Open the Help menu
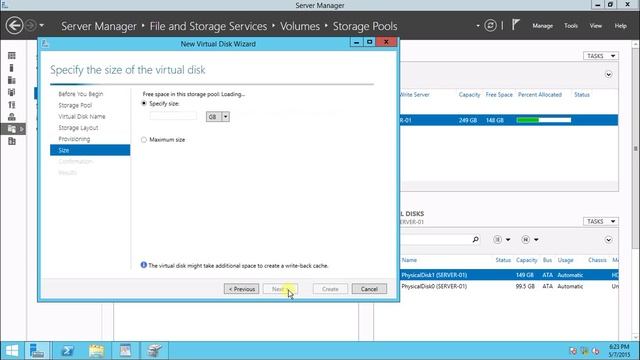 [620, 26]
